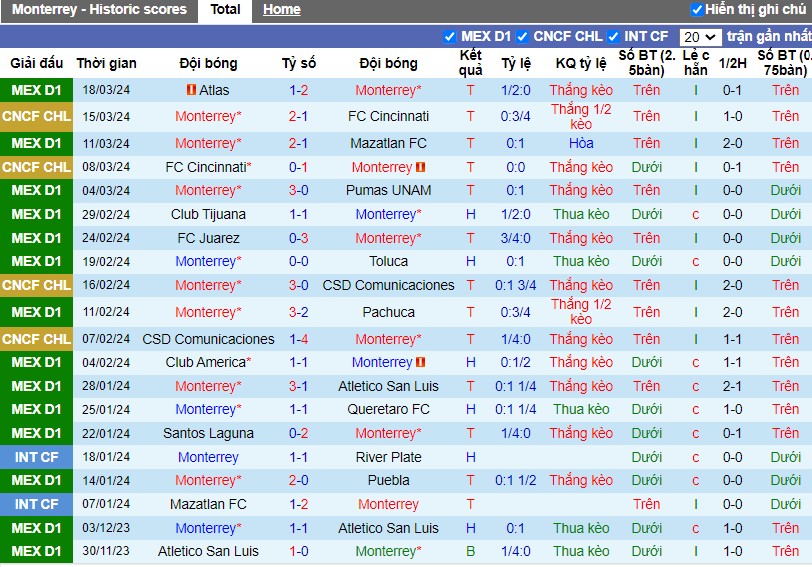Click the Kết quả column header
The width and height of the screenshot is (812, 567).
click(x=470, y=63)
